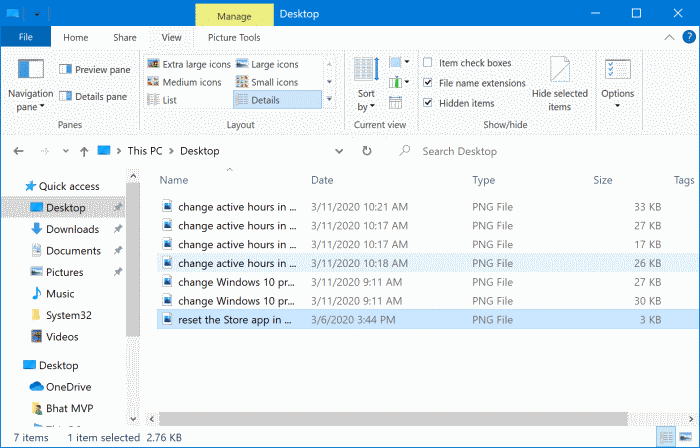Click the navigation pane vertical scrollbar

point(133,260)
